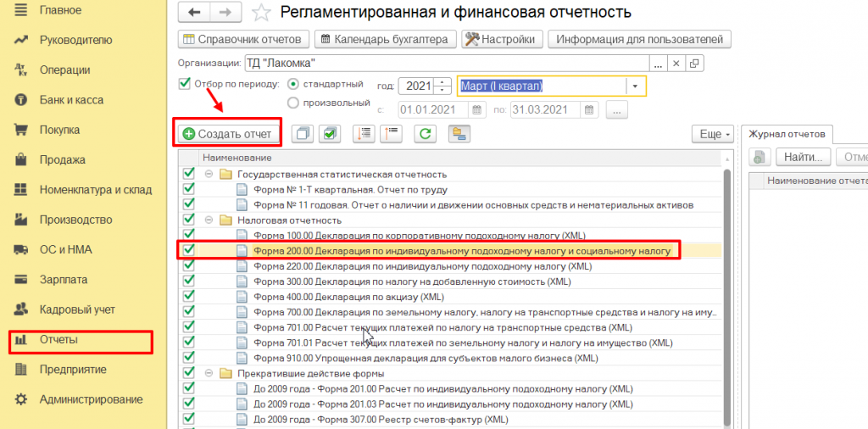Click the collapse all groups icon

[390, 134]
